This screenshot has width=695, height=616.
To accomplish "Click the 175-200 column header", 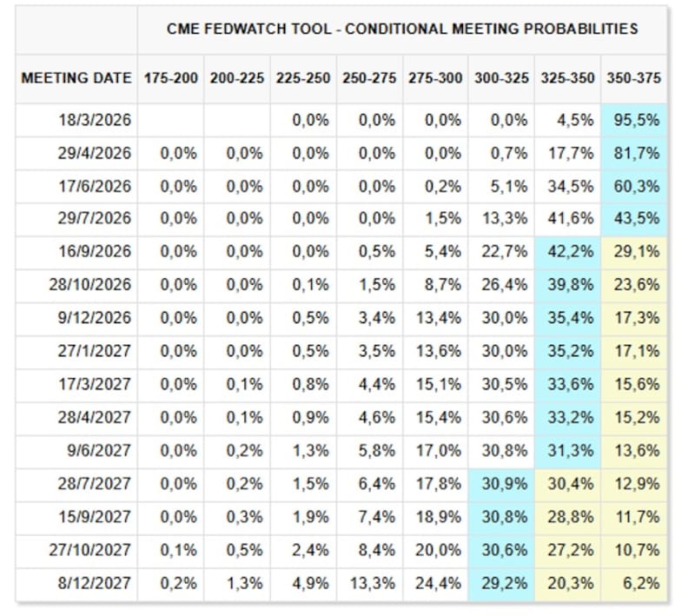I will click(x=171, y=78).
